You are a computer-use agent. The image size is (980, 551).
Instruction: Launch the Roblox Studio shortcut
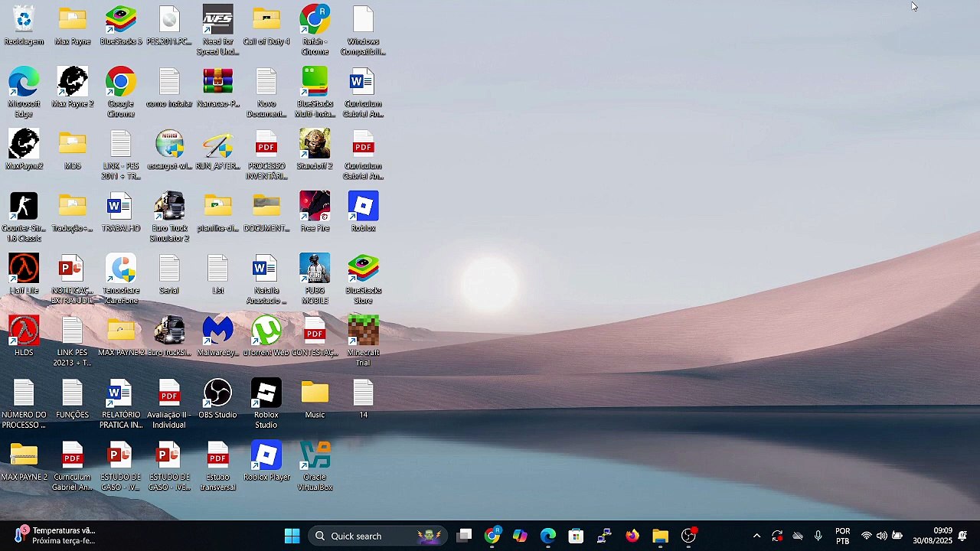click(x=266, y=404)
